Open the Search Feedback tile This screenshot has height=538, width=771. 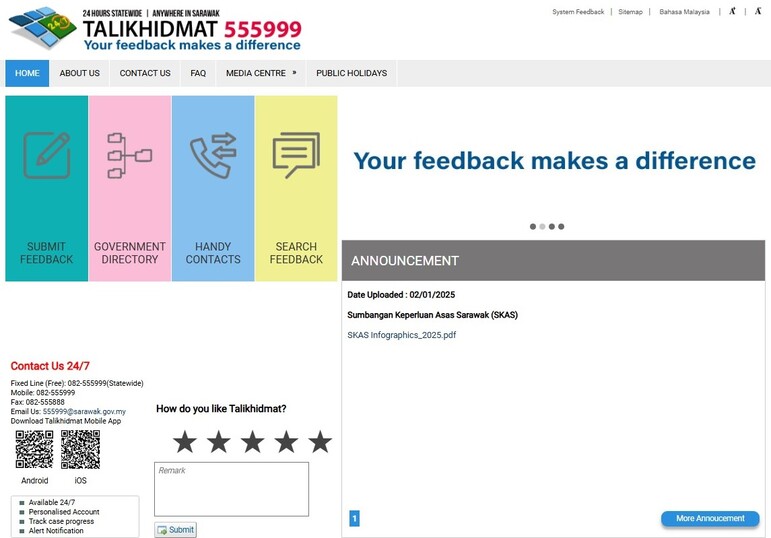[x=296, y=188]
